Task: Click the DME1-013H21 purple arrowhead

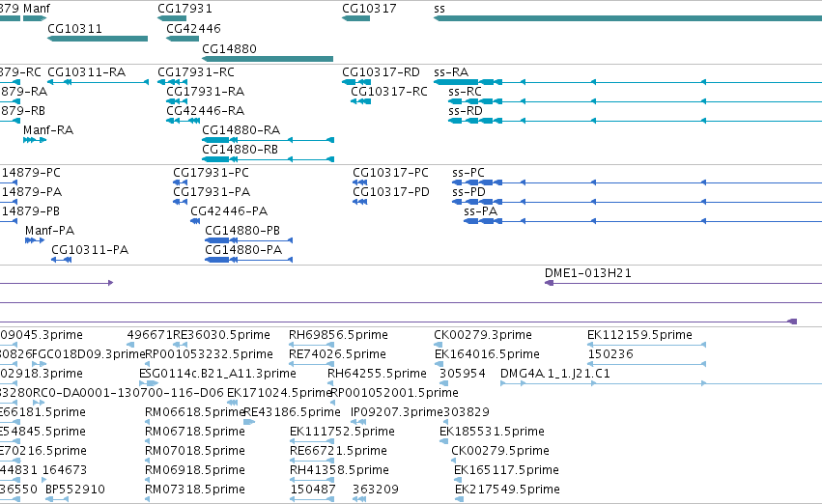Action: [550, 284]
